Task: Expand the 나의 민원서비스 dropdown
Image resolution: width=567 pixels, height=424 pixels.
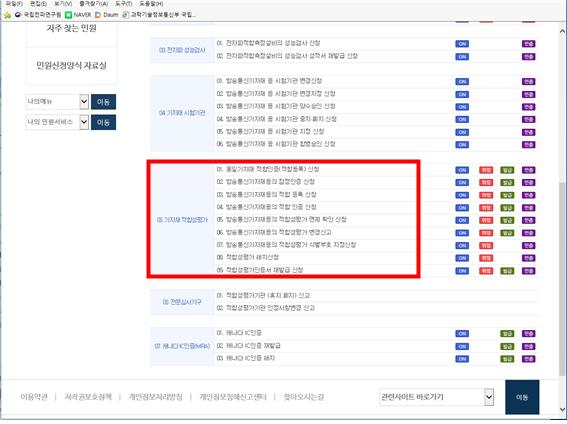Action: coord(84,122)
